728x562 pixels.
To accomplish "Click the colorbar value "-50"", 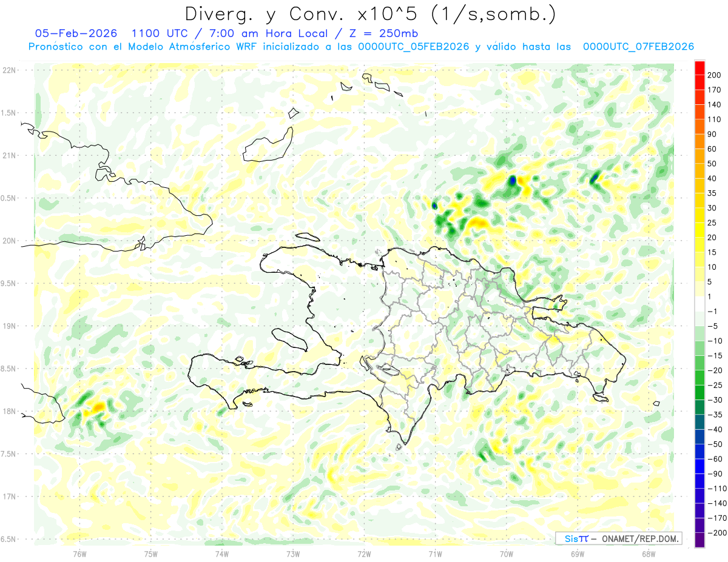I will [x=716, y=444].
